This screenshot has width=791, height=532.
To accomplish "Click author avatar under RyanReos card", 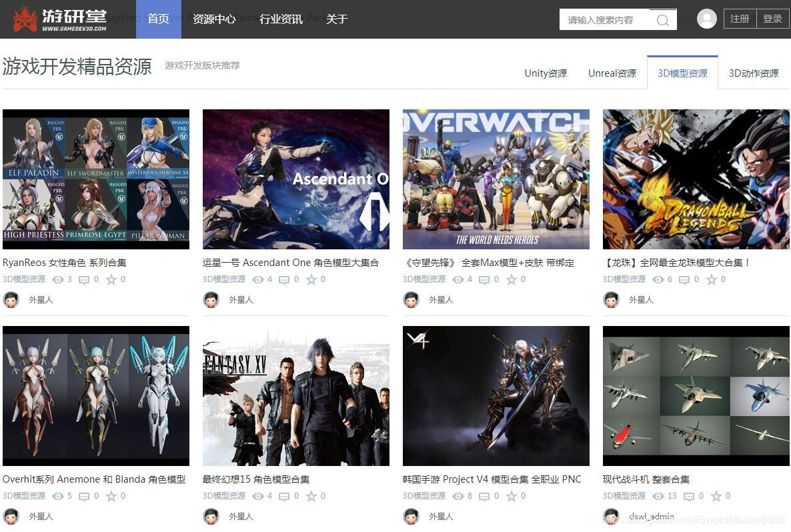I will [x=11, y=300].
